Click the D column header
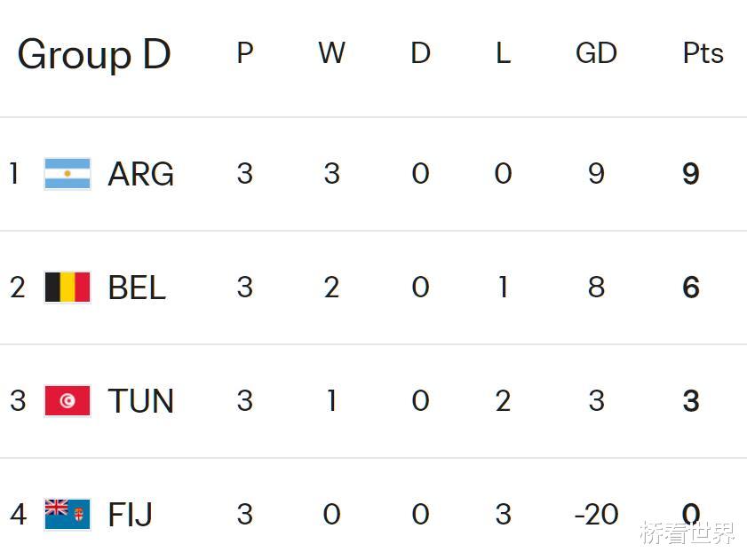Screen dimensions: 747x560 point(420,54)
